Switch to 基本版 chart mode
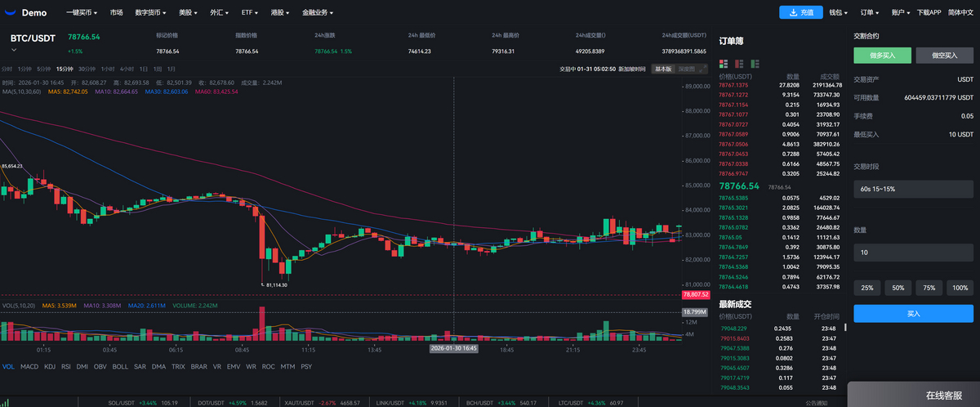This screenshot has height=407, width=980. pos(663,69)
